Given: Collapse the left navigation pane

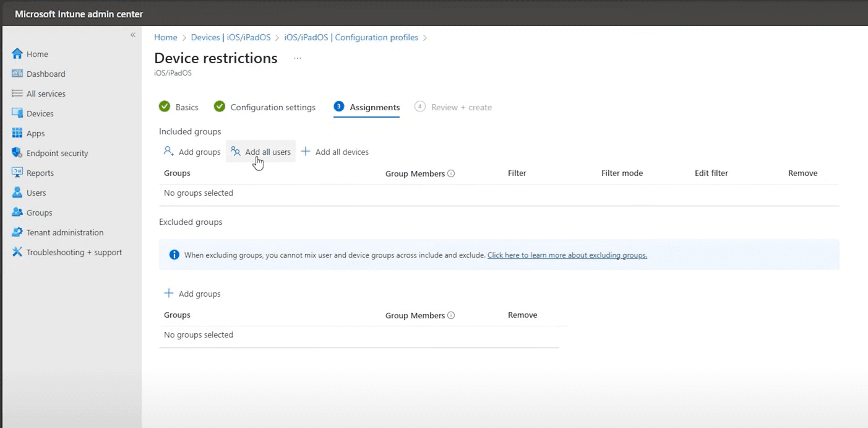Looking at the screenshot, I should (132, 35).
